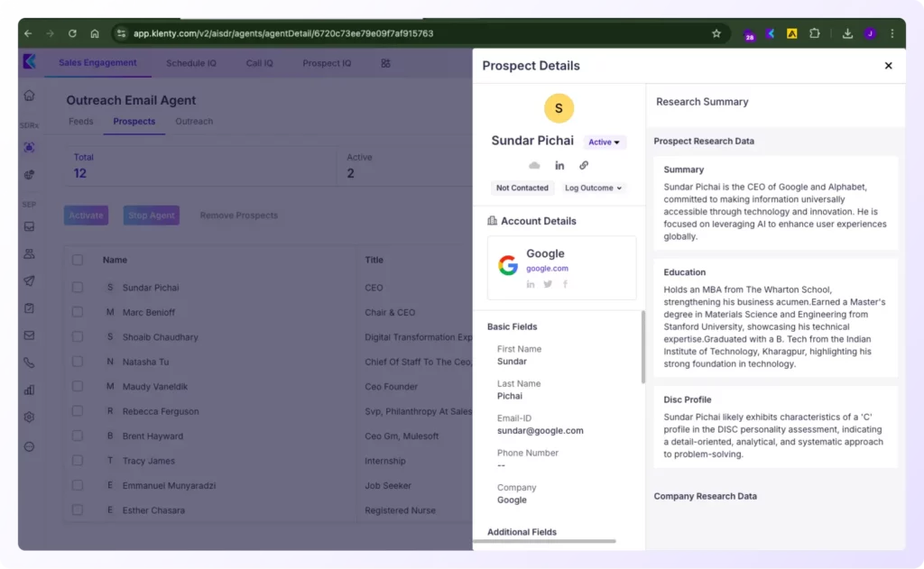
Task: Tick the checkbox for Natasha Tu
Action: pyautogui.click(x=78, y=362)
